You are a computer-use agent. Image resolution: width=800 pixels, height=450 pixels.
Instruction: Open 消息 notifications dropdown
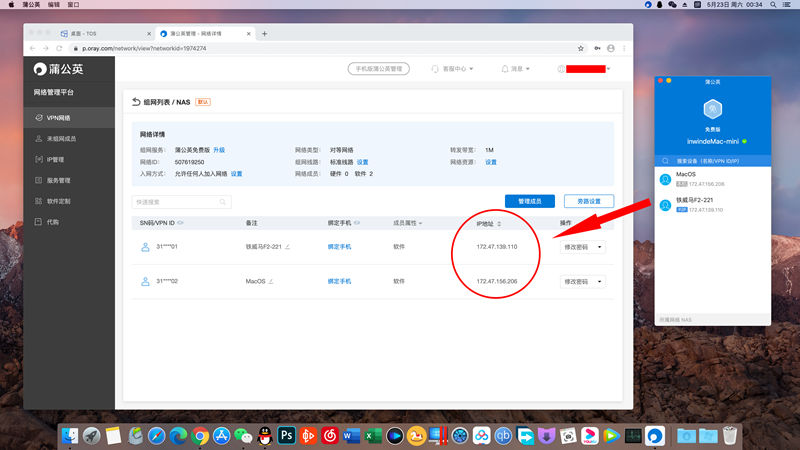[x=516, y=68]
